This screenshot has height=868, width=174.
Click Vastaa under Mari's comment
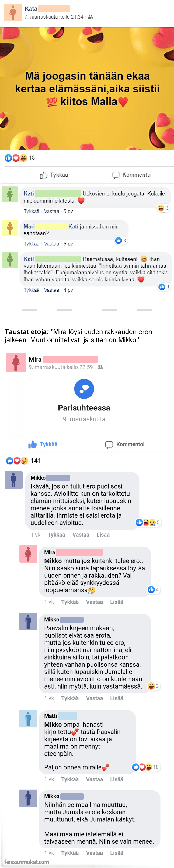click(51, 244)
